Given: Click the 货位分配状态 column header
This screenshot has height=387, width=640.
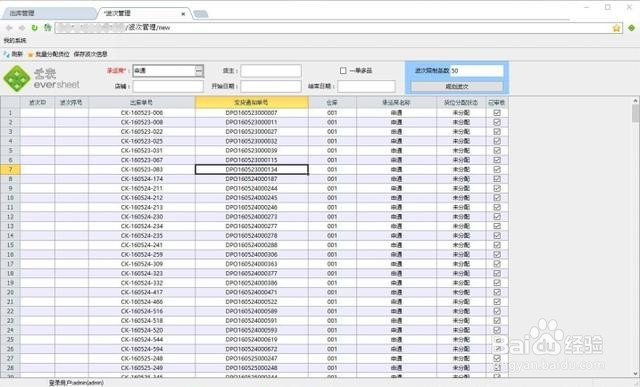Looking at the screenshot, I should 461,102.
